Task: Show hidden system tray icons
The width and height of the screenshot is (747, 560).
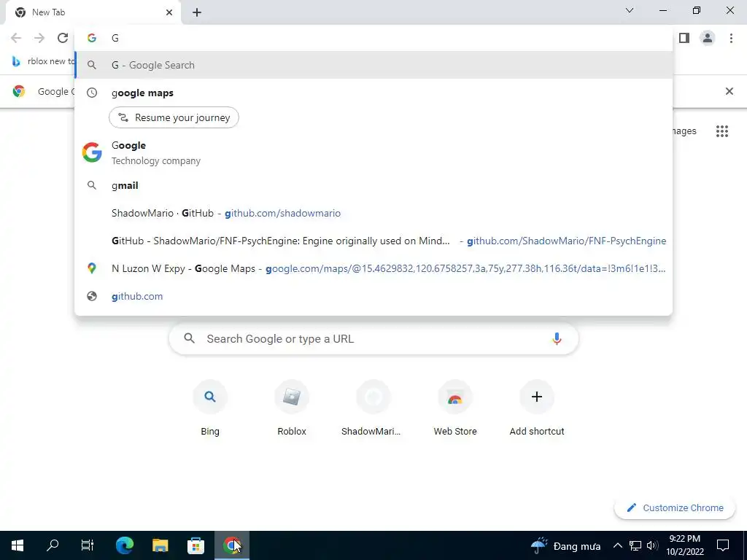Action: click(617, 545)
